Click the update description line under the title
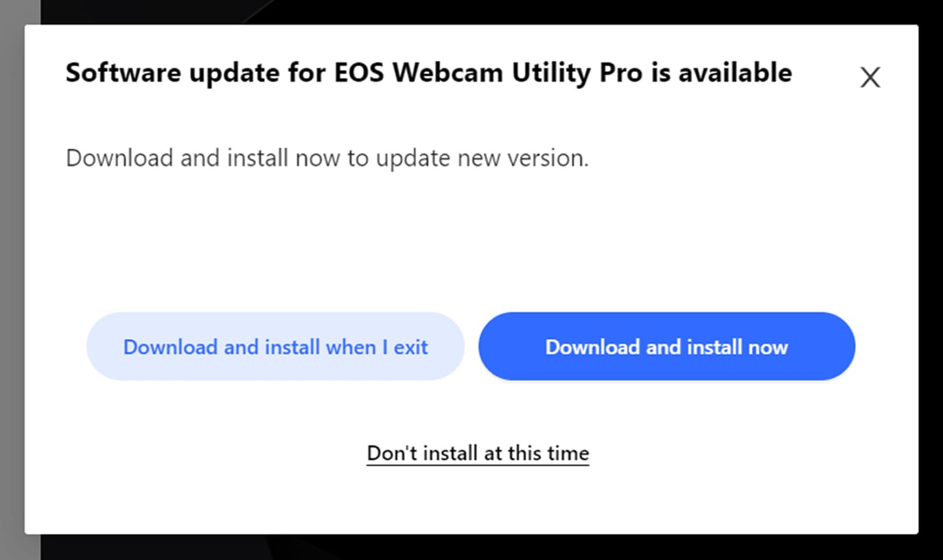Image resolution: width=943 pixels, height=560 pixels. [x=327, y=158]
